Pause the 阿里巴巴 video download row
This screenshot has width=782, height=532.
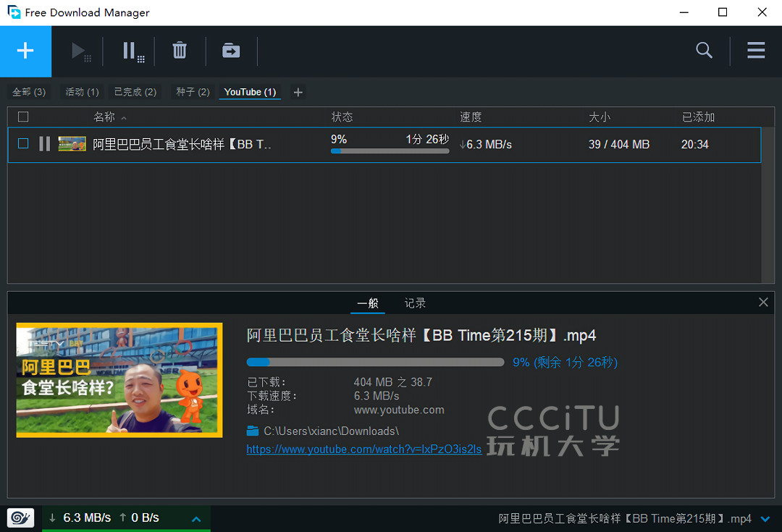[x=44, y=144]
